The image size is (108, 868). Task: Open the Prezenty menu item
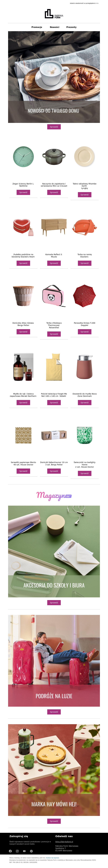tap(71, 27)
